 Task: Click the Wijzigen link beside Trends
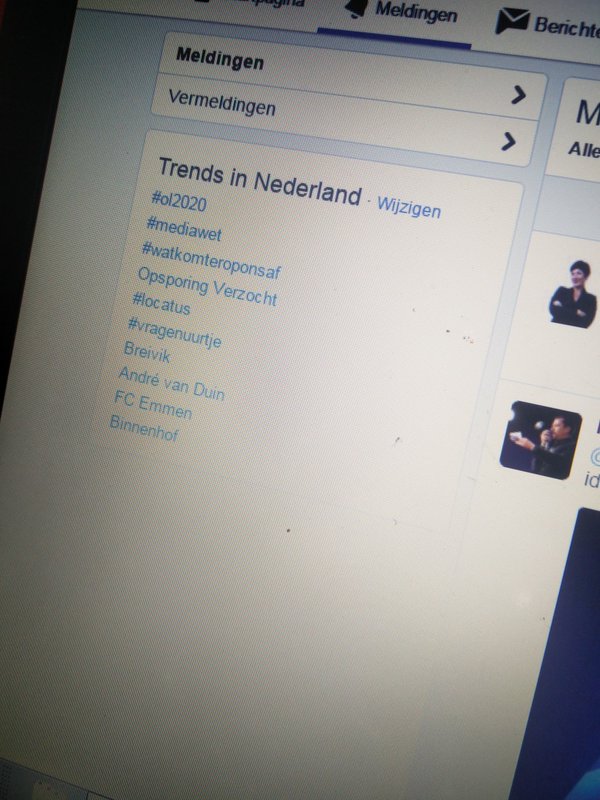click(409, 206)
